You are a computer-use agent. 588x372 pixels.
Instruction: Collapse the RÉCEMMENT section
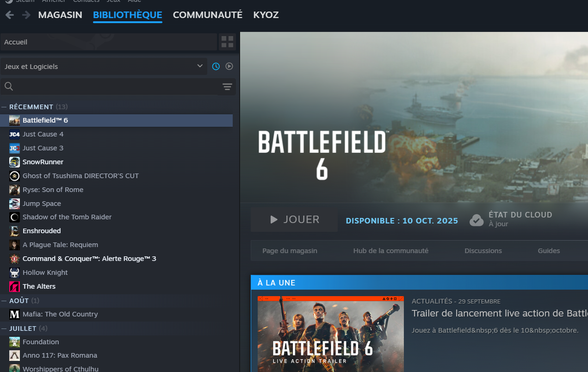click(4, 107)
